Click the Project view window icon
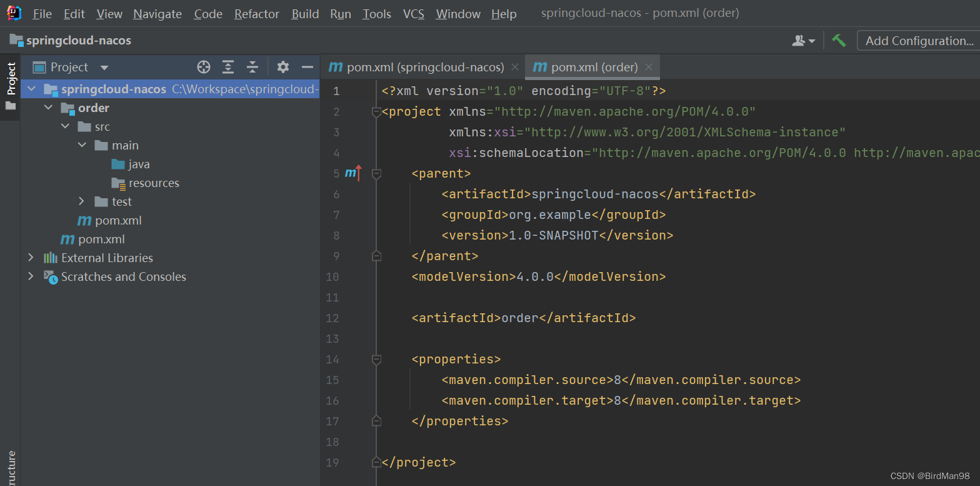Viewport: 980px width, 486px height. (x=40, y=67)
